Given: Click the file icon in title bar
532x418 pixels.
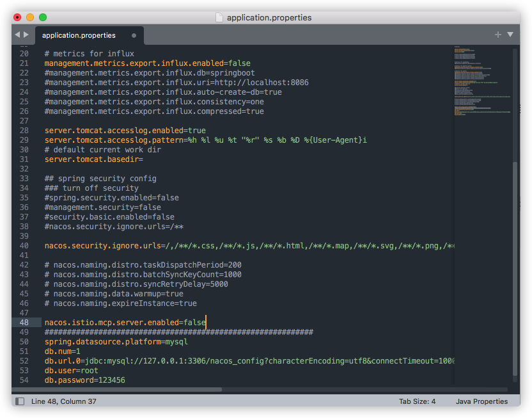Looking at the screenshot, I should [219, 17].
